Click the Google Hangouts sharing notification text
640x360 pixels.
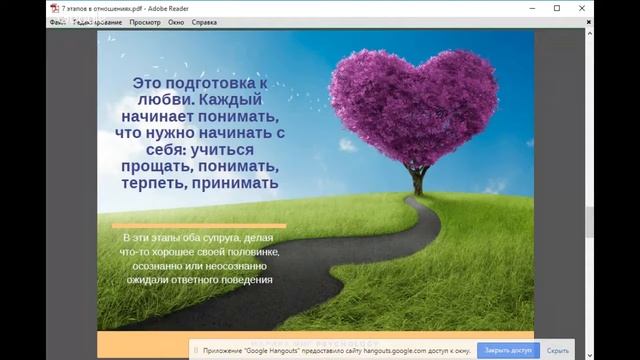pyautogui.click(x=337, y=351)
